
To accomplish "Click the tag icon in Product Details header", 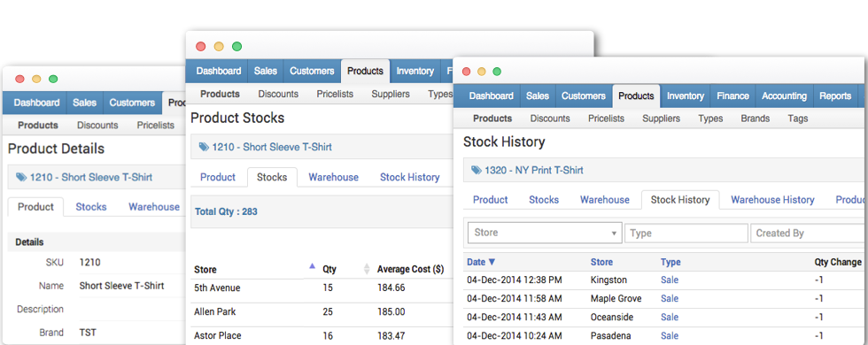I will (x=21, y=178).
